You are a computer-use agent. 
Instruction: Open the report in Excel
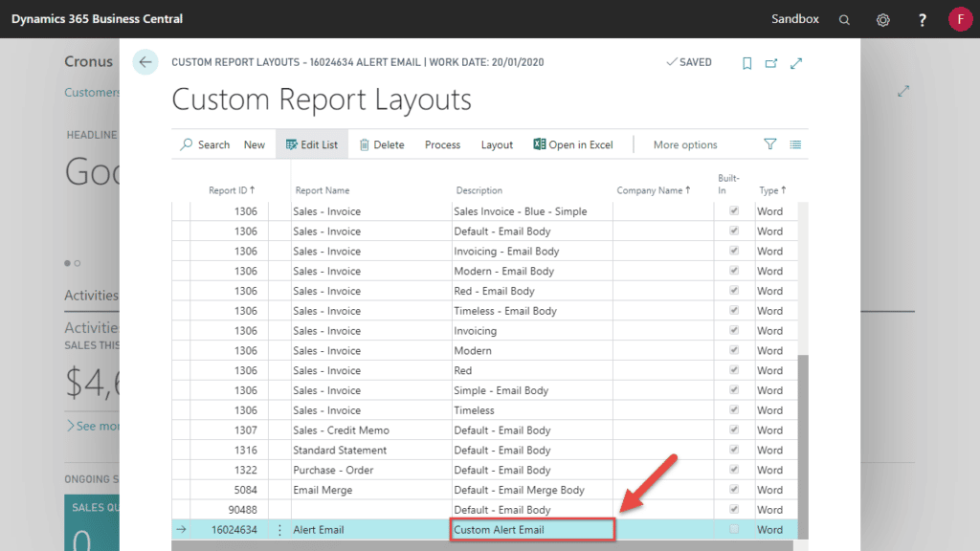572,144
